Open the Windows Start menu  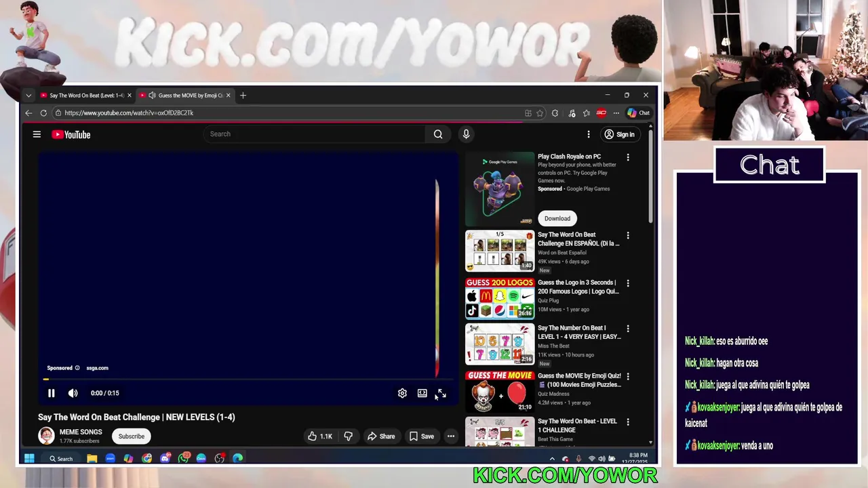[x=29, y=459]
